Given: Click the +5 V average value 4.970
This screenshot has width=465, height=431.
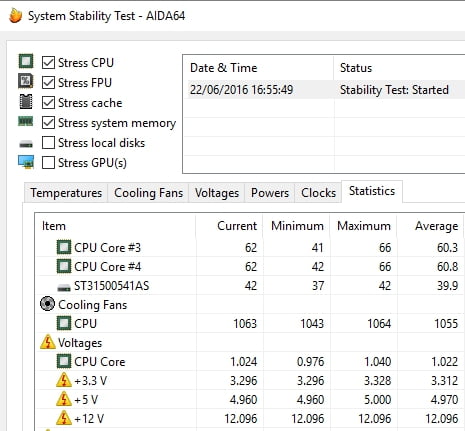Looking at the screenshot, I should [x=444, y=400].
